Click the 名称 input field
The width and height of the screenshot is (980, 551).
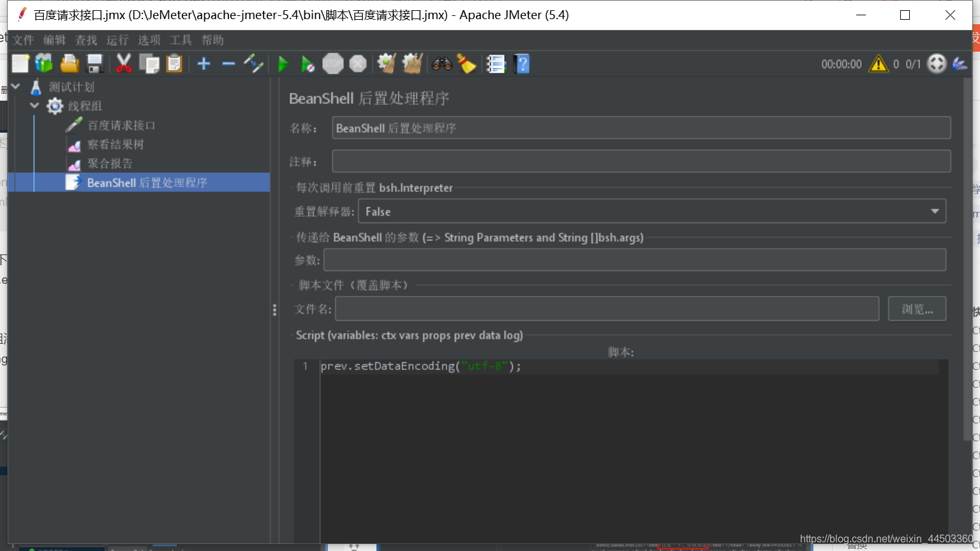click(641, 128)
